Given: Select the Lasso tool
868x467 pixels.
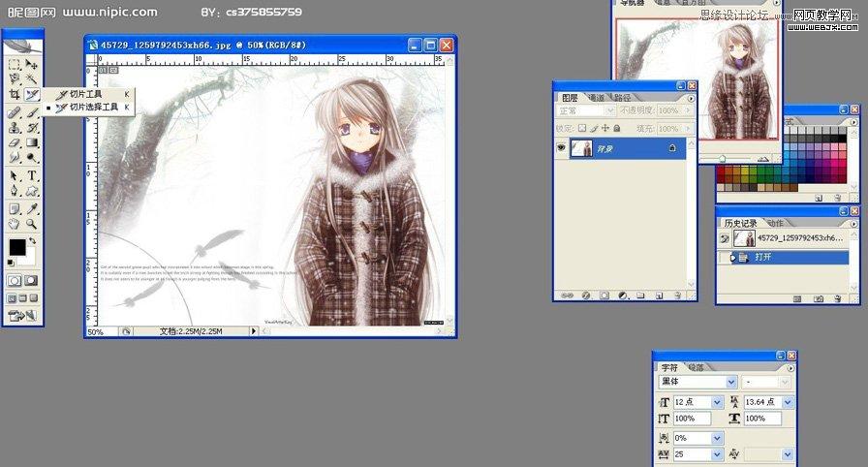Looking at the screenshot, I should point(15,79).
